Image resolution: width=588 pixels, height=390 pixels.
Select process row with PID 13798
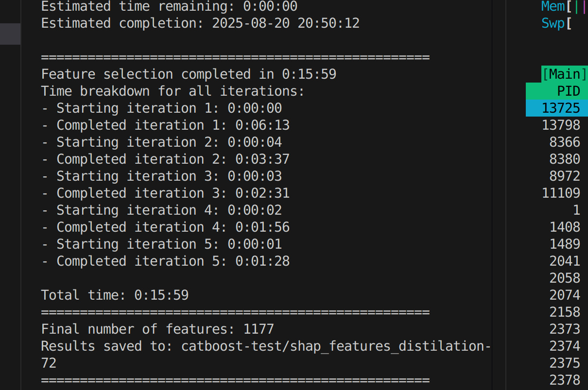[x=561, y=125]
